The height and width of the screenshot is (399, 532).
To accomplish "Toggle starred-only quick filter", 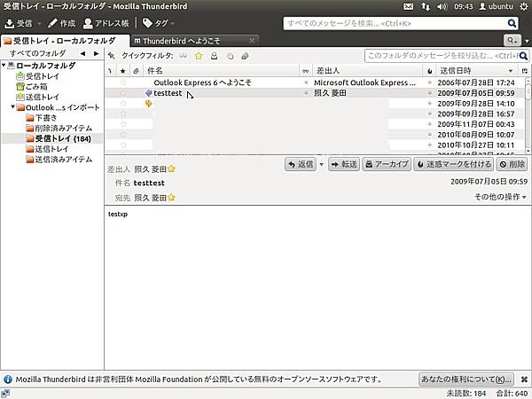I will click(x=199, y=56).
